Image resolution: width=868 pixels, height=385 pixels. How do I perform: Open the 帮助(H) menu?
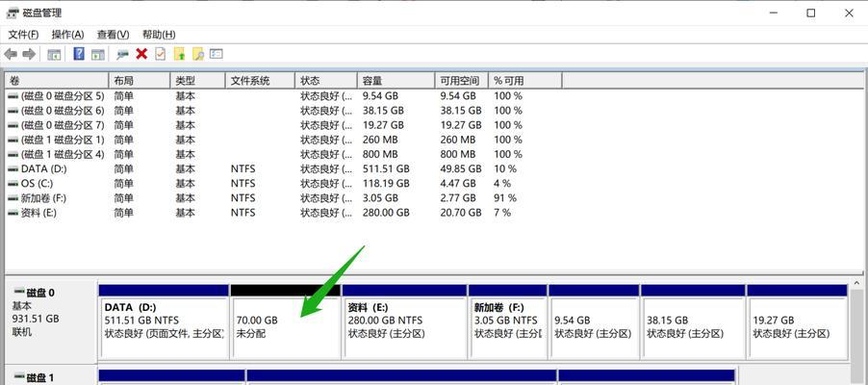tap(159, 35)
